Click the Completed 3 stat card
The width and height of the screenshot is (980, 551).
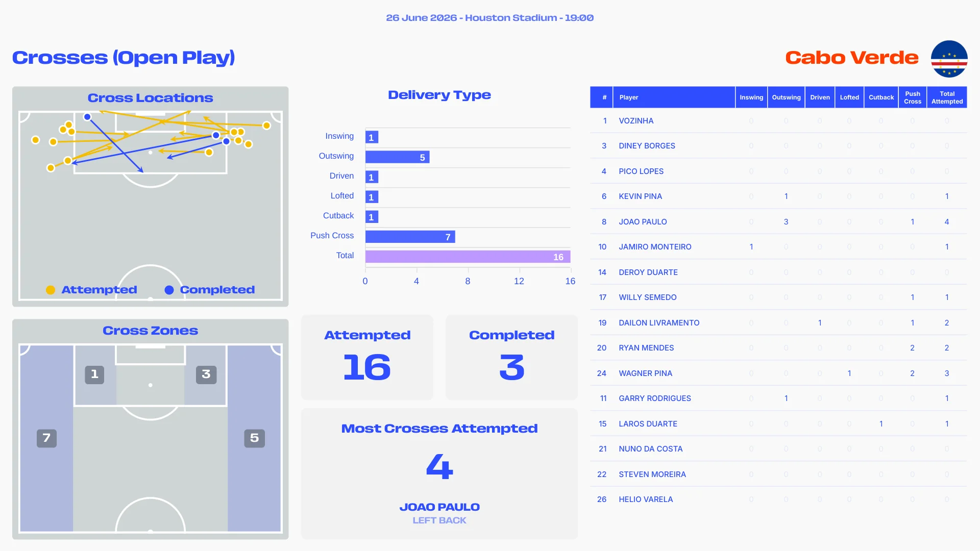pos(511,357)
